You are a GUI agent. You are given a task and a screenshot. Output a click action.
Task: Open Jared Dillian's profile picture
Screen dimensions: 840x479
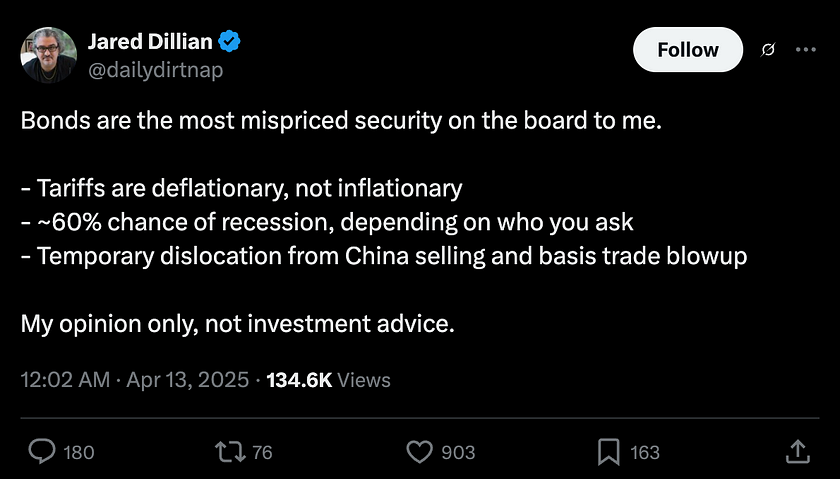coord(49,55)
